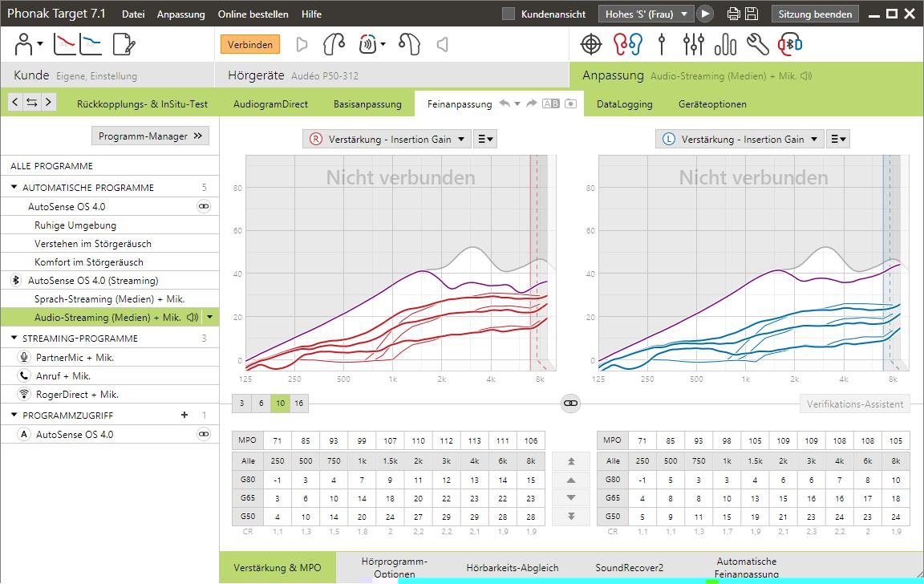The width and height of the screenshot is (924, 584).
Task: Click the save diskette icon
Action: click(x=752, y=14)
